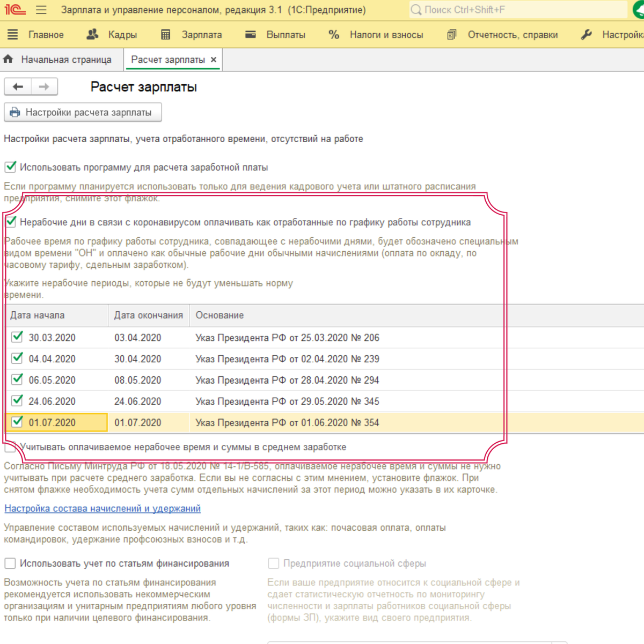Select Указ Президента РФ № 239 cell
This screenshot has height=644, width=644.
416,358
